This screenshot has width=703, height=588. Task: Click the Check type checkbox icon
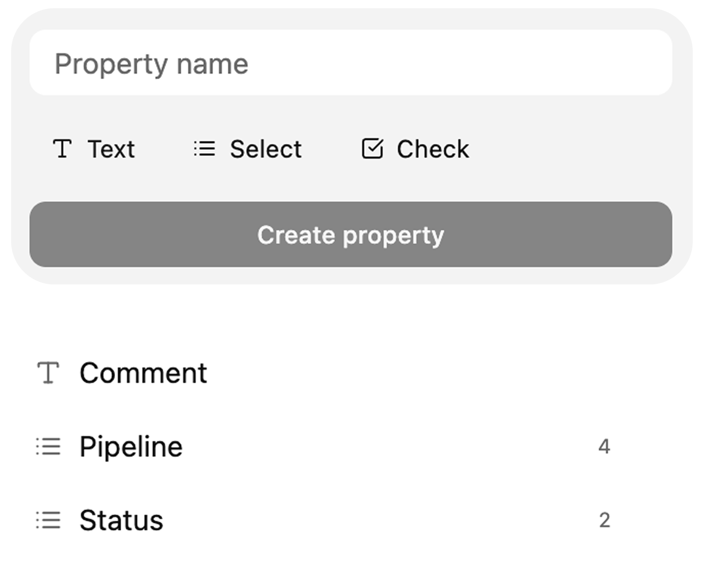pos(372,149)
